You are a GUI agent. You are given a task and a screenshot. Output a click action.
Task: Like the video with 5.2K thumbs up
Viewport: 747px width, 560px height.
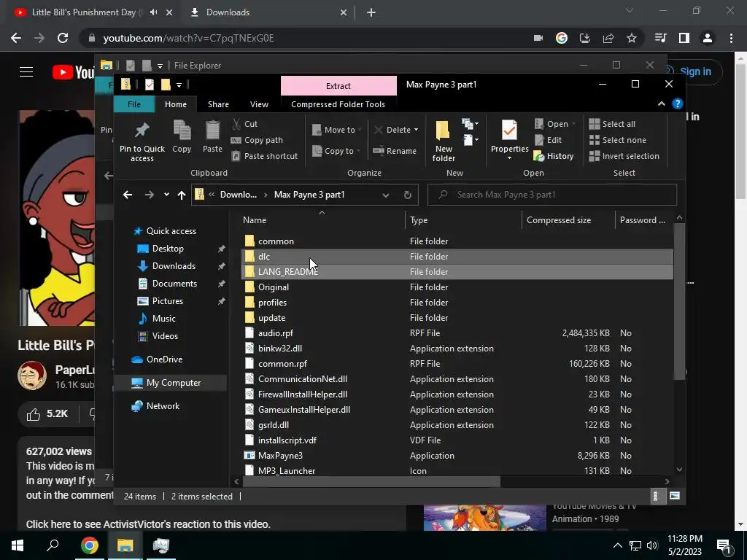tap(47, 414)
